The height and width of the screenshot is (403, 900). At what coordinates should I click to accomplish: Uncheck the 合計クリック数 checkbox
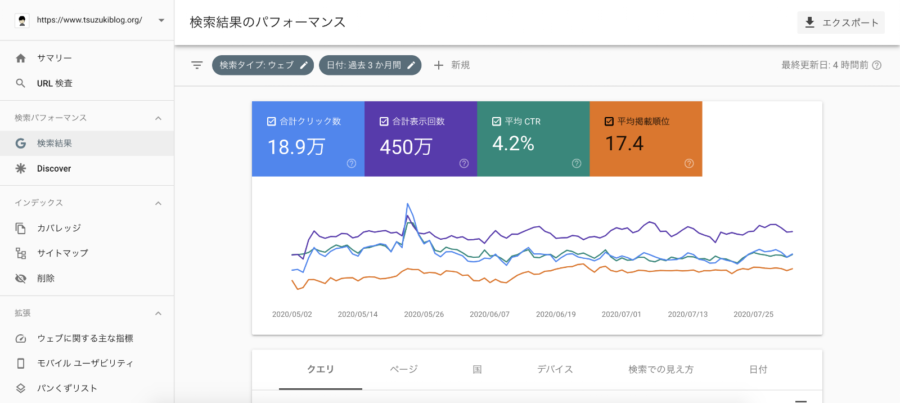pos(271,122)
